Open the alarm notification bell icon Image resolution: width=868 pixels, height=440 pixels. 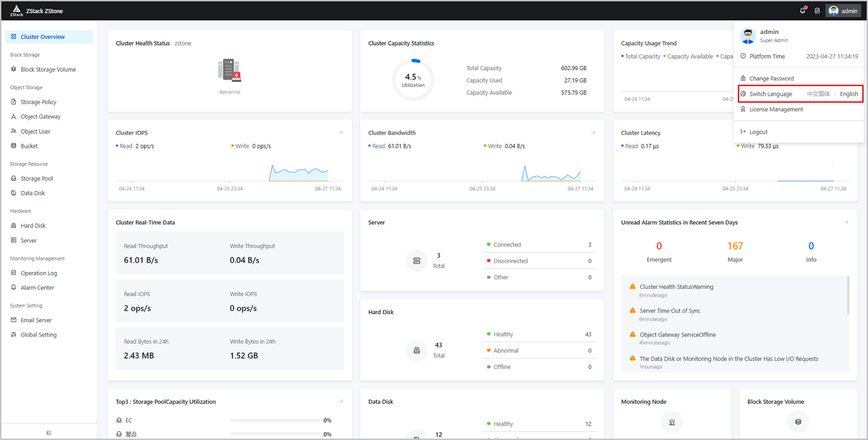click(803, 11)
